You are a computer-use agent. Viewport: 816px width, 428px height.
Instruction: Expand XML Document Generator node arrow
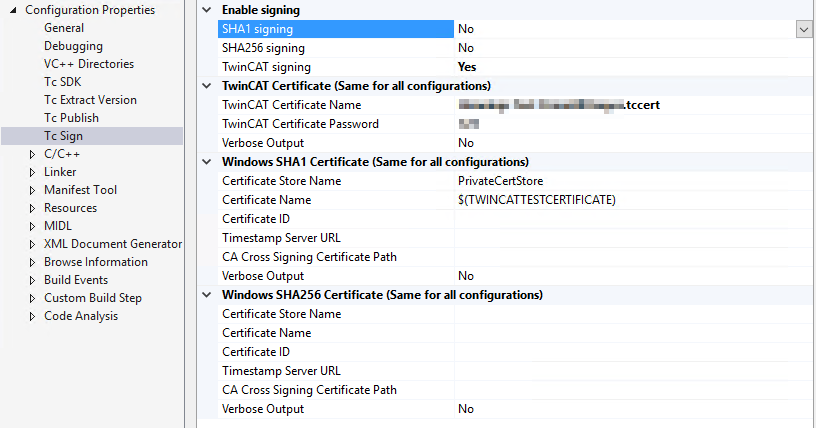point(32,244)
